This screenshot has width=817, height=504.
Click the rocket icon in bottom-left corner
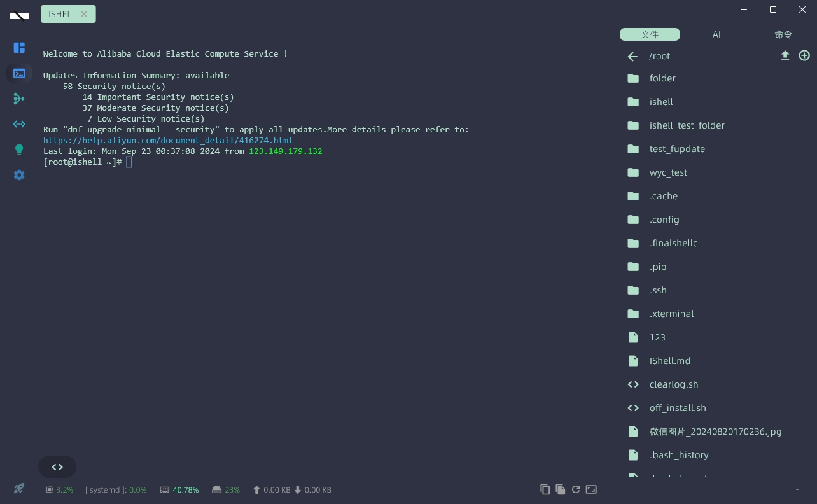(x=18, y=488)
